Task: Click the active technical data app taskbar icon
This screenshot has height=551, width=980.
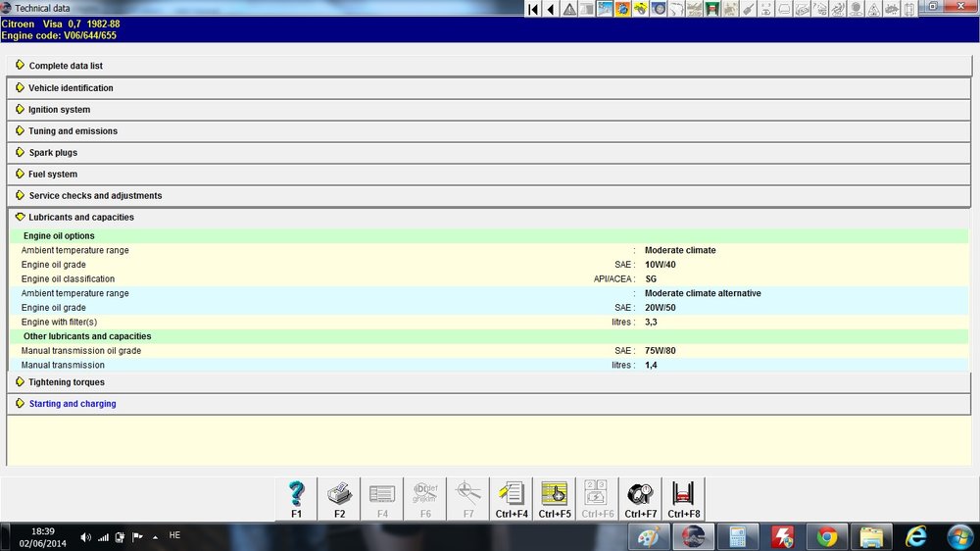Action: click(x=693, y=536)
